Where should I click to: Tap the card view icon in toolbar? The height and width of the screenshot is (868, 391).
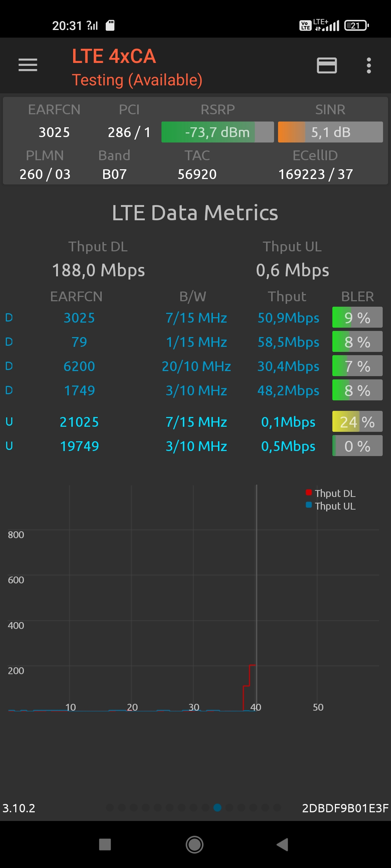(x=327, y=65)
